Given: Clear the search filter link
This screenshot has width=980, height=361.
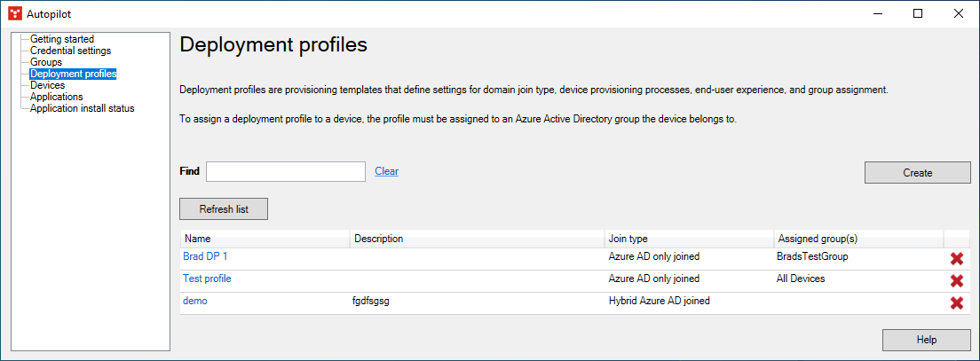Looking at the screenshot, I should point(386,171).
